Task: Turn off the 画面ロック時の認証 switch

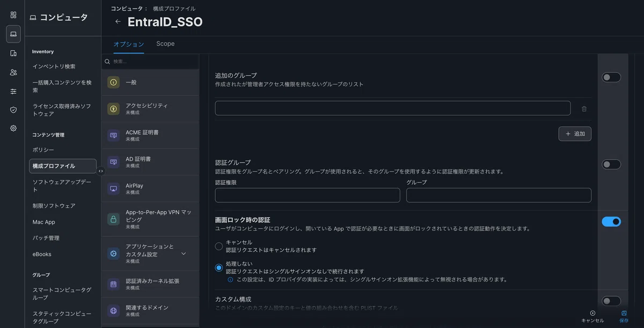Action: (x=611, y=222)
